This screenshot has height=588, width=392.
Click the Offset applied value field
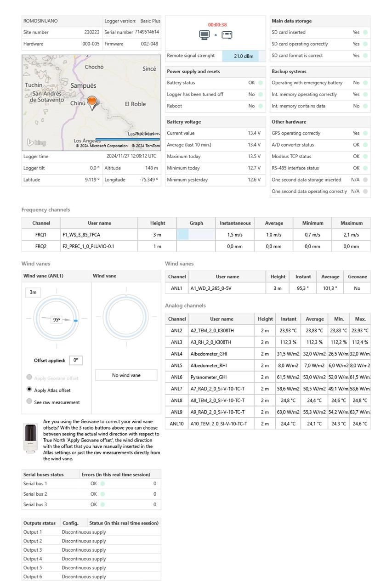pyautogui.click(x=76, y=361)
